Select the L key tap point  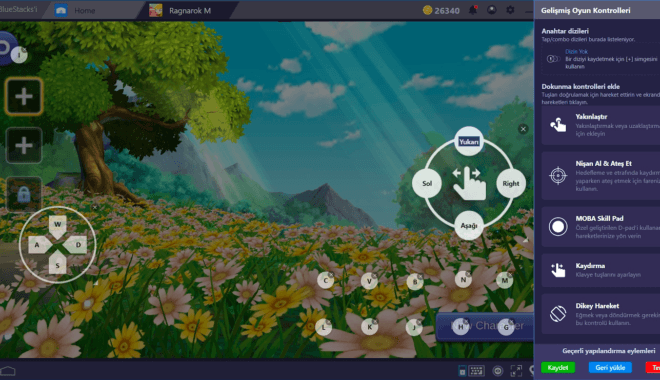(323, 327)
